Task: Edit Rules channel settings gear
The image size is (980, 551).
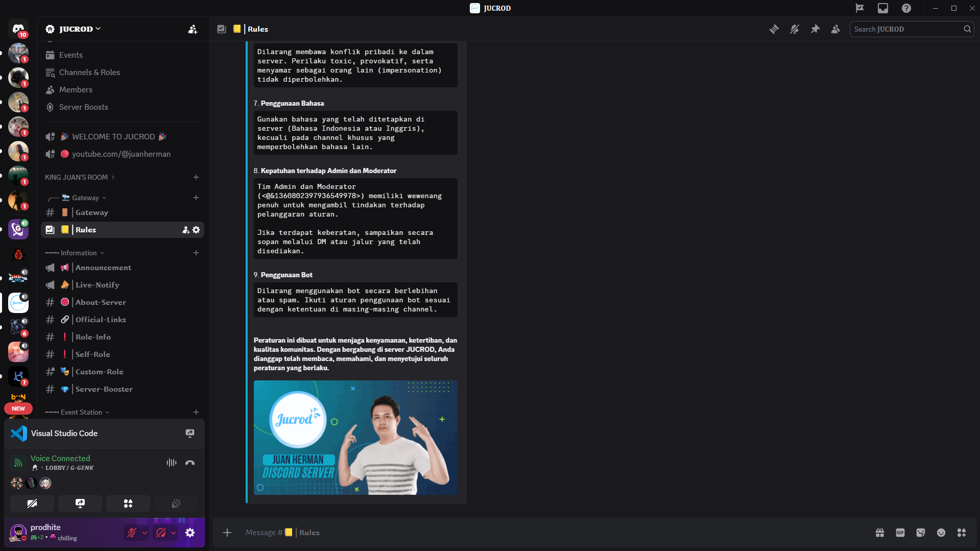Action: (x=196, y=230)
